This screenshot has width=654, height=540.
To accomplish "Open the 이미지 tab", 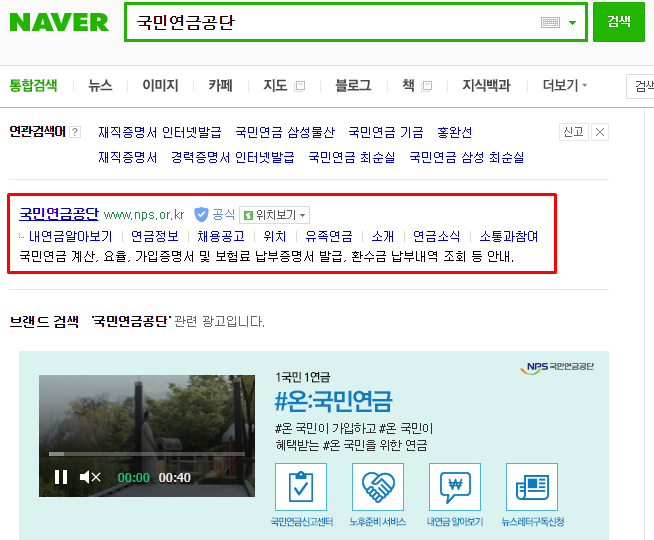I will [160, 85].
